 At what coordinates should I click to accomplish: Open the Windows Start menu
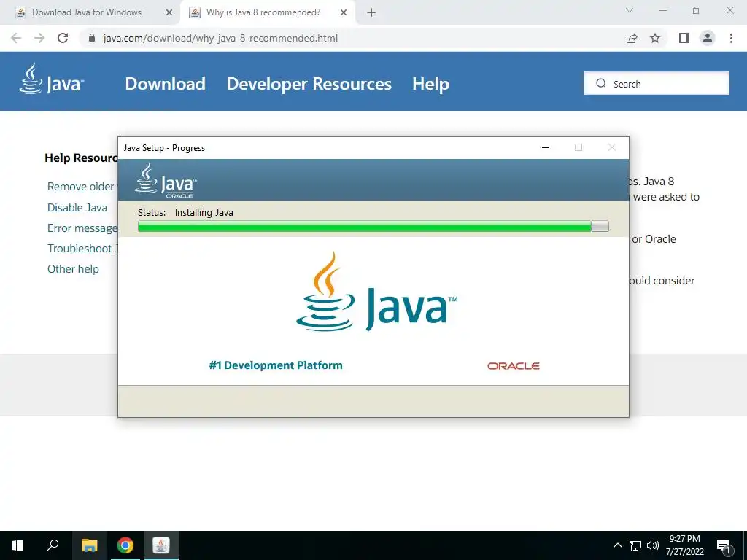tap(18, 545)
